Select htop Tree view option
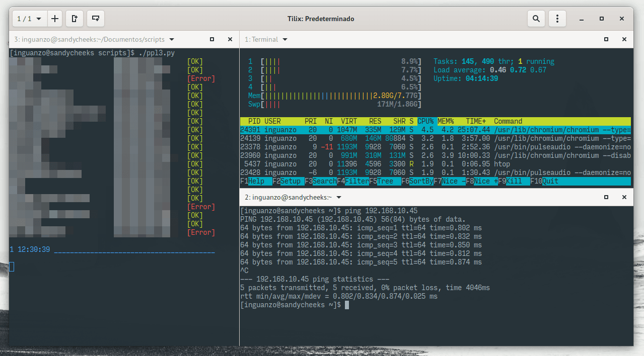The height and width of the screenshot is (356, 644). [x=385, y=181]
